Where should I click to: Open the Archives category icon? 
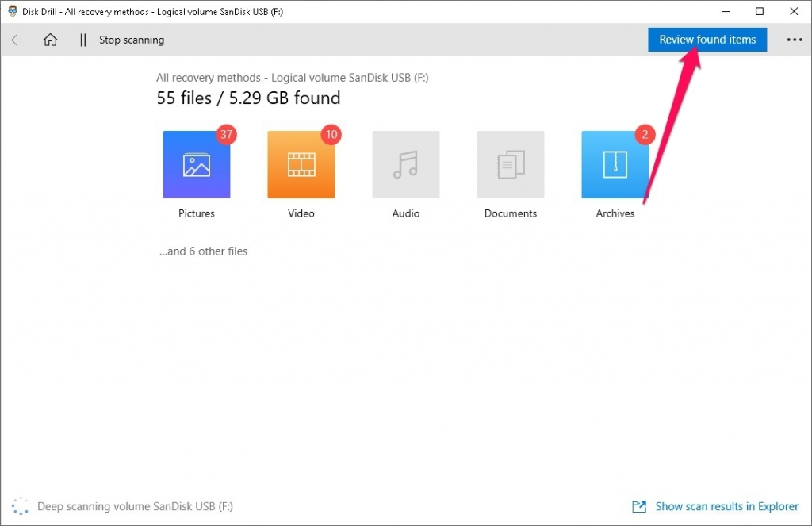click(615, 164)
